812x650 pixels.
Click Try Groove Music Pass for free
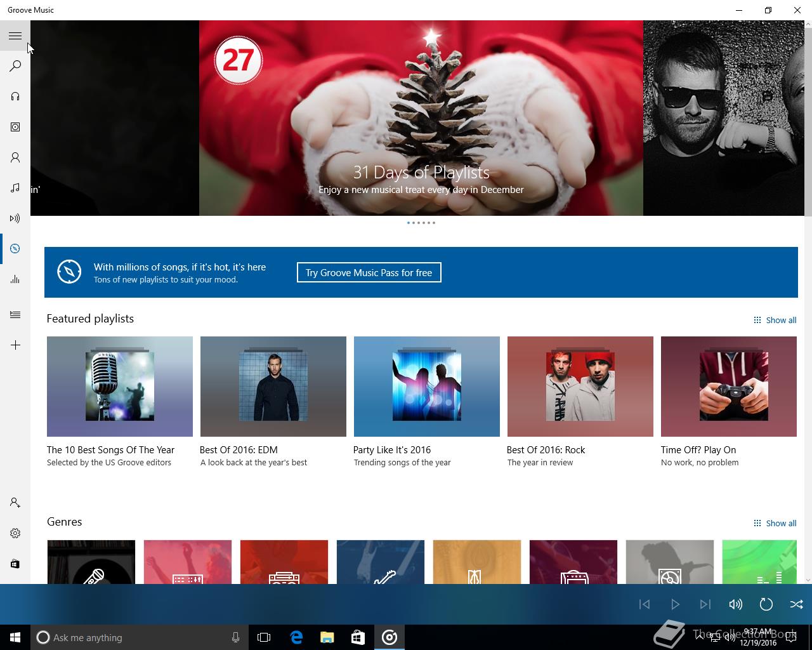pos(369,272)
